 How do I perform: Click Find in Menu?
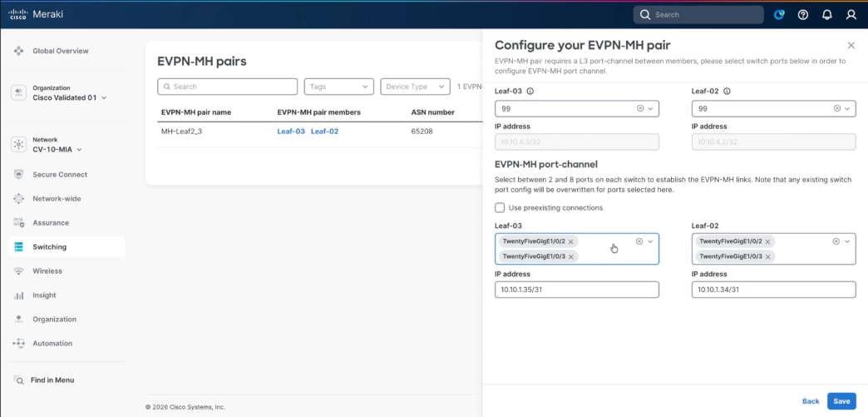coord(52,380)
